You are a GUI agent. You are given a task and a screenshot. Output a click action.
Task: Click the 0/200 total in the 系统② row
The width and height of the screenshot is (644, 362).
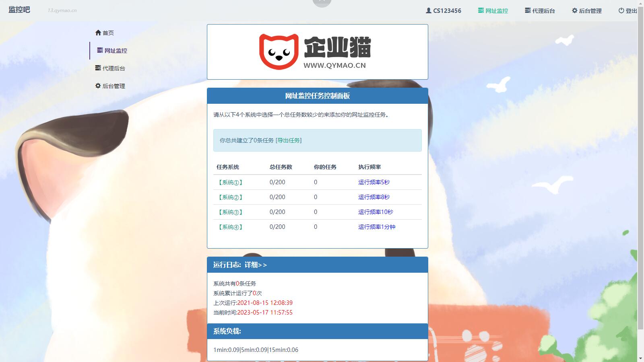(277, 197)
